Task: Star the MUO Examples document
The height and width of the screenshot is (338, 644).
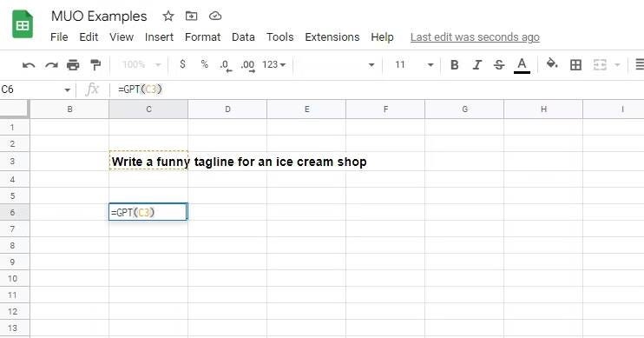Action: (168, 16)
